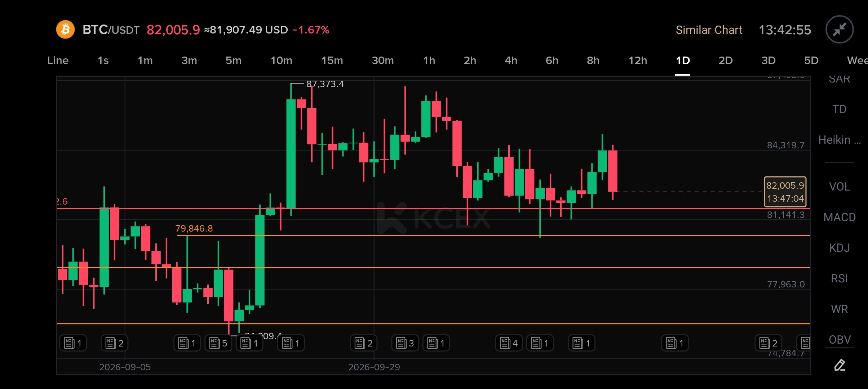
Task: Open the Similar Chart link
Action: click(x=709, y=30)
